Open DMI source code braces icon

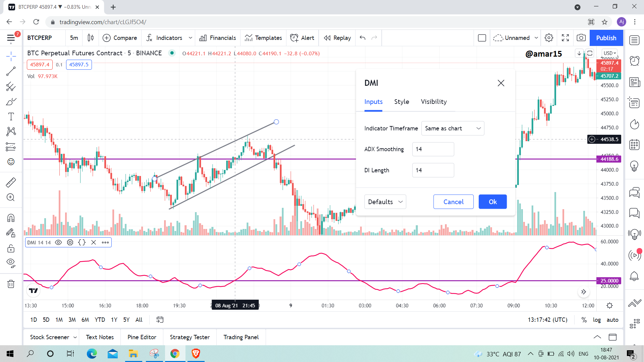[82, 242]
